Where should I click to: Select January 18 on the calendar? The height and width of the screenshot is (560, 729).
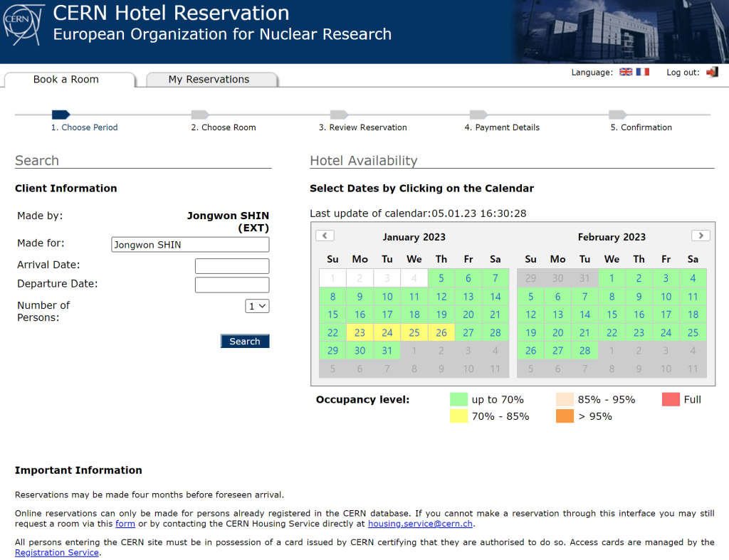click(414, 315)
